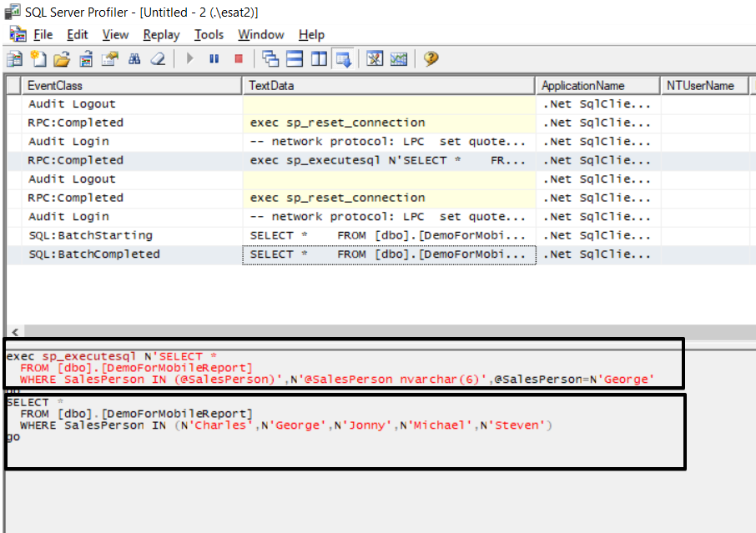Open the Replay menu
The image size is (756, 533).
pos(161,35)
